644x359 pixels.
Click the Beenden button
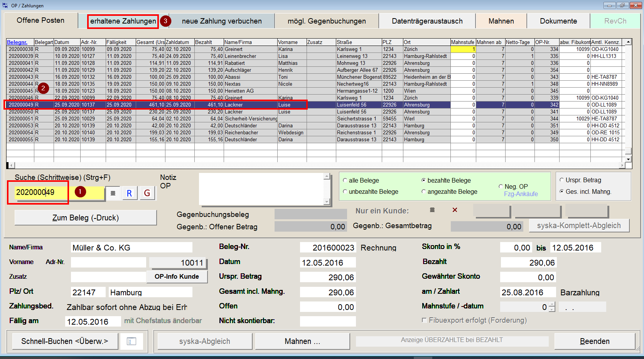point(595,341)
